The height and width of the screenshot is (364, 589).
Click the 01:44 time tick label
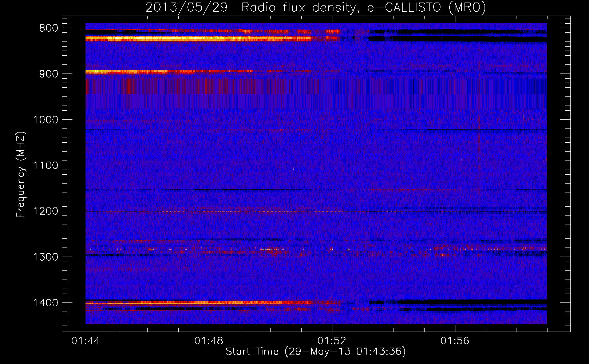[86, 341]
